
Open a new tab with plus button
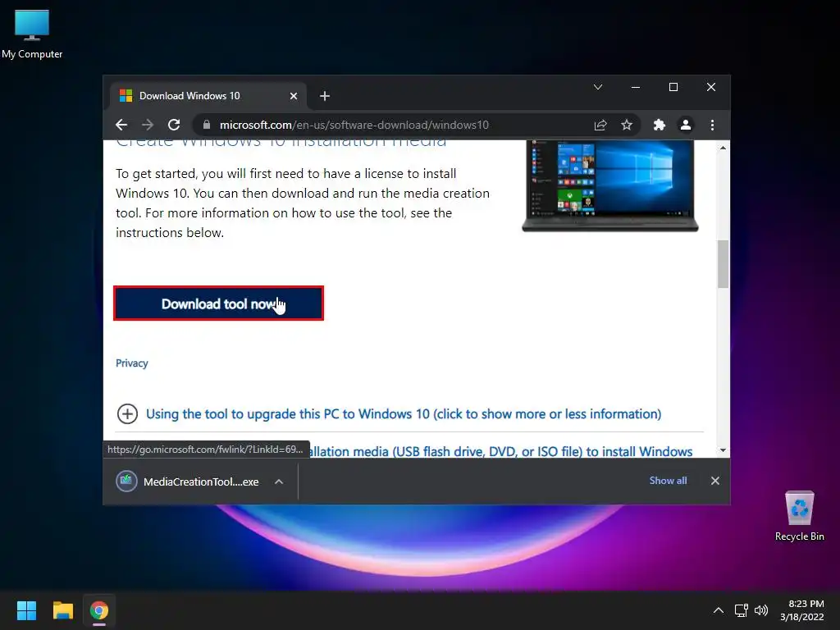[x=325, y=96]
